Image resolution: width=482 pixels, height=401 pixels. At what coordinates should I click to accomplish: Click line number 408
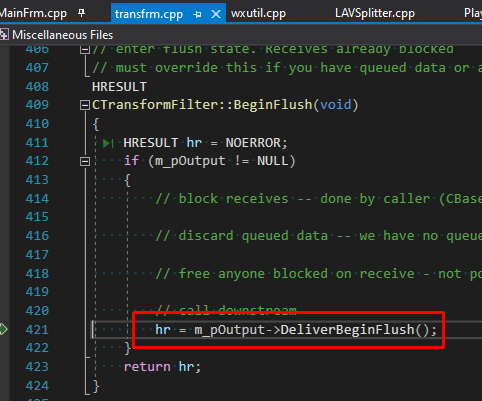[37, 87]
